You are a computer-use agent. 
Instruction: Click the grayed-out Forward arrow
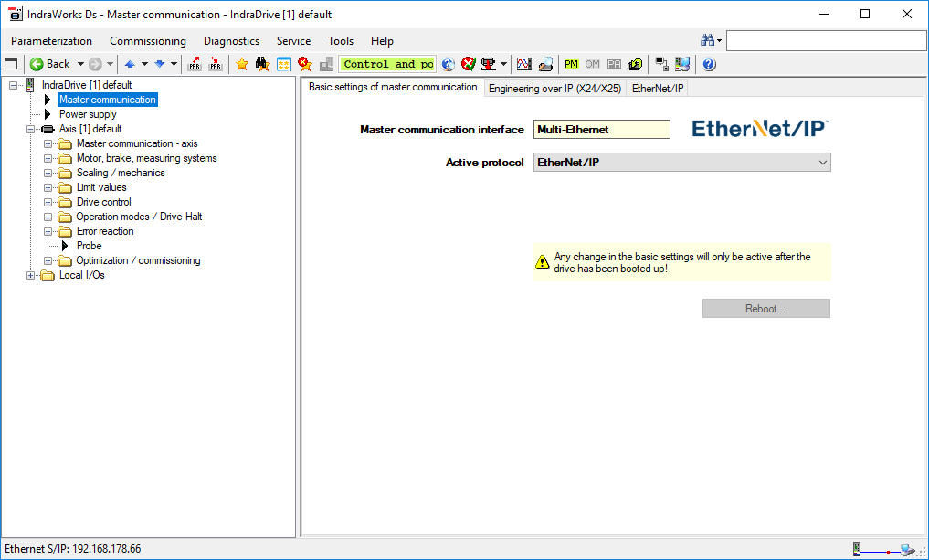95,64
